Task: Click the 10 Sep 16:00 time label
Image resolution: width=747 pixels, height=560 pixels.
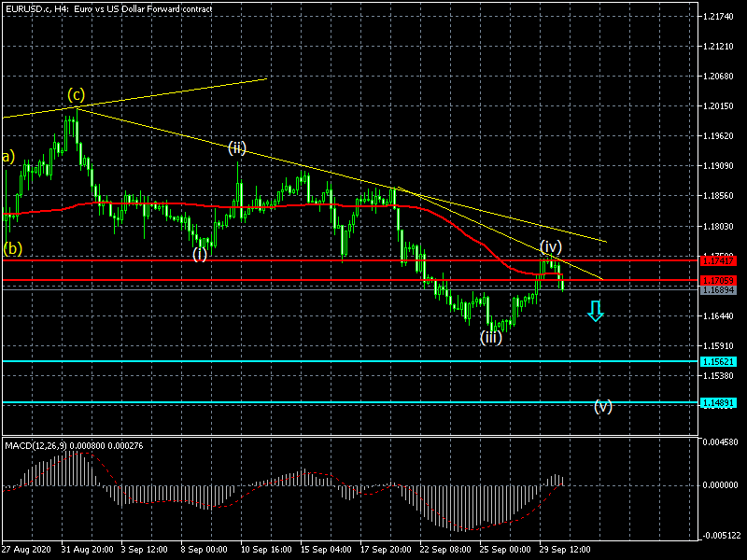Action: 266,550
